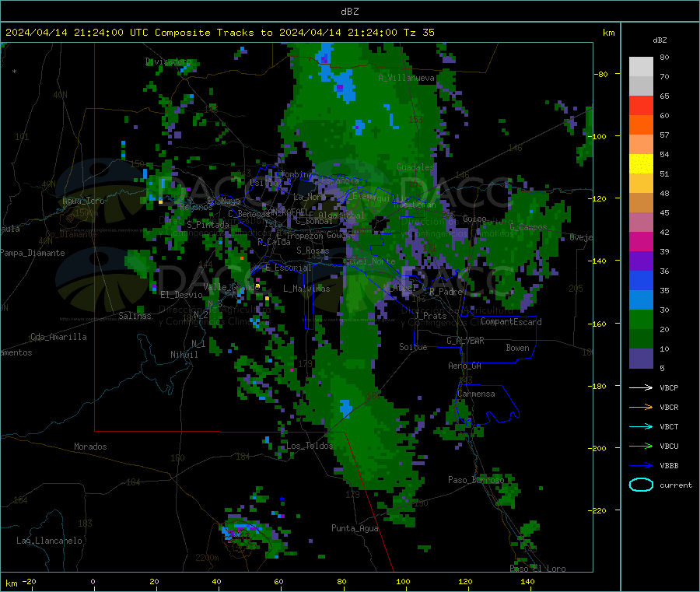Click the 'G_ALVEAR' map label
Image resolution: width=700 pixels, height=592 pixels.
pyautogui.click(x=465, y=341)
